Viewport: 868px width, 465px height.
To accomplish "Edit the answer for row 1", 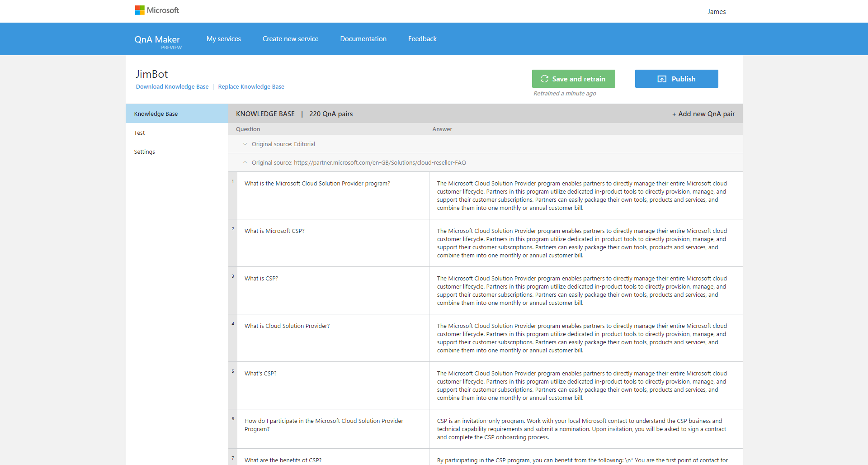I will (586, 195).
